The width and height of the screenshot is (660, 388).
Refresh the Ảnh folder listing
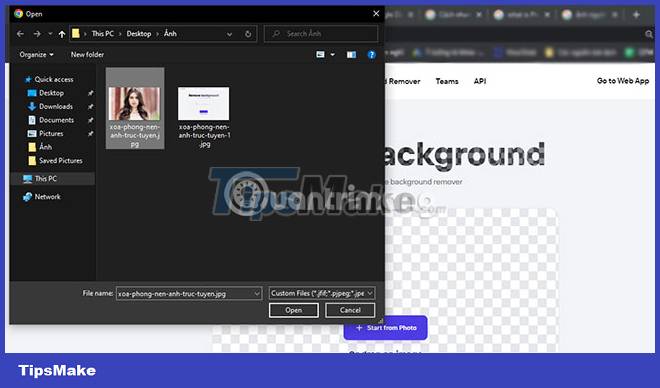(248, 34)
